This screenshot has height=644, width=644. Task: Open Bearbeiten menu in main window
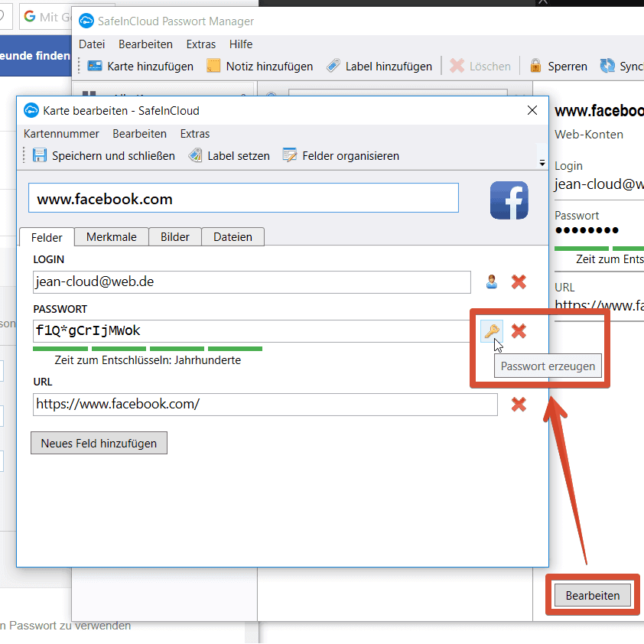145,44
